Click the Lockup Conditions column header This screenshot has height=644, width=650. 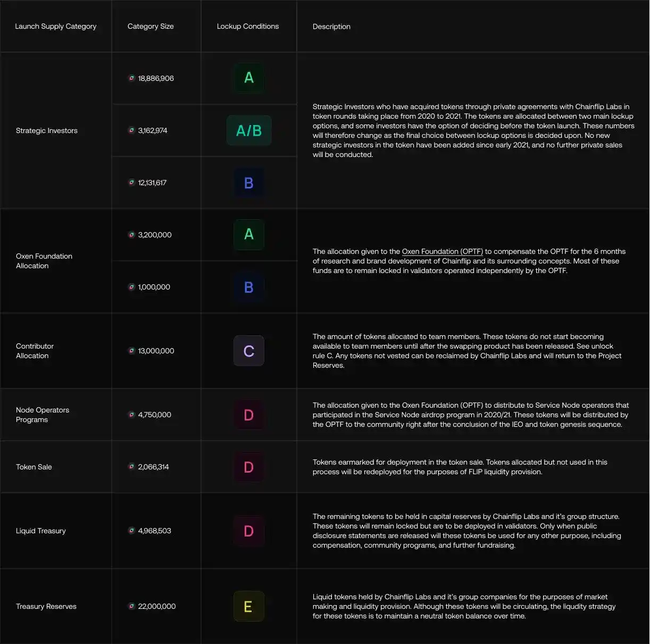click(248, 26)
